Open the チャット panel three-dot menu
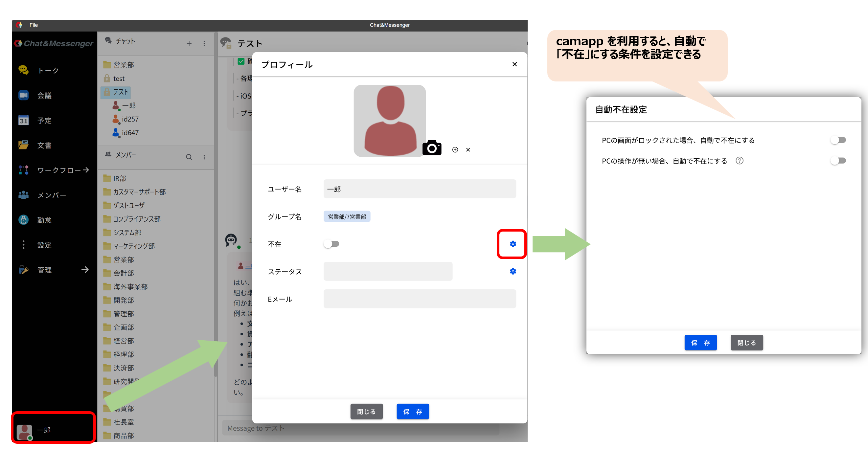 pos(204,43)
